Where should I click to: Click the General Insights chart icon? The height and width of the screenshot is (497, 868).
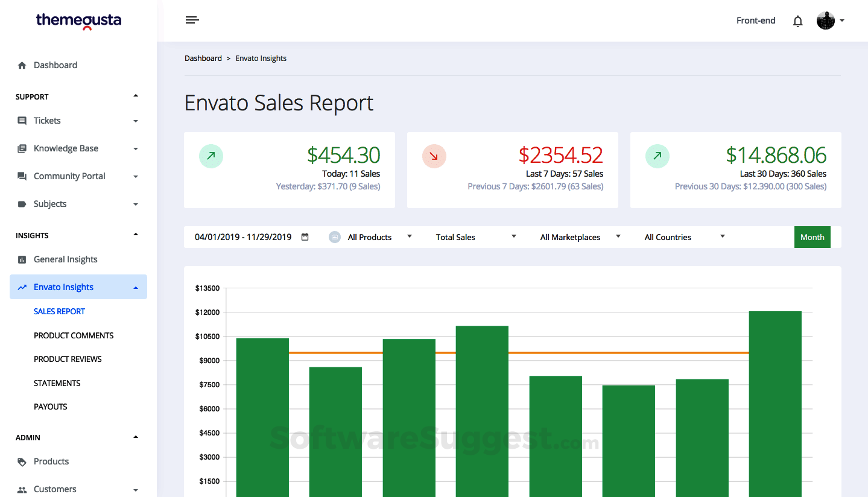(22, 259)
